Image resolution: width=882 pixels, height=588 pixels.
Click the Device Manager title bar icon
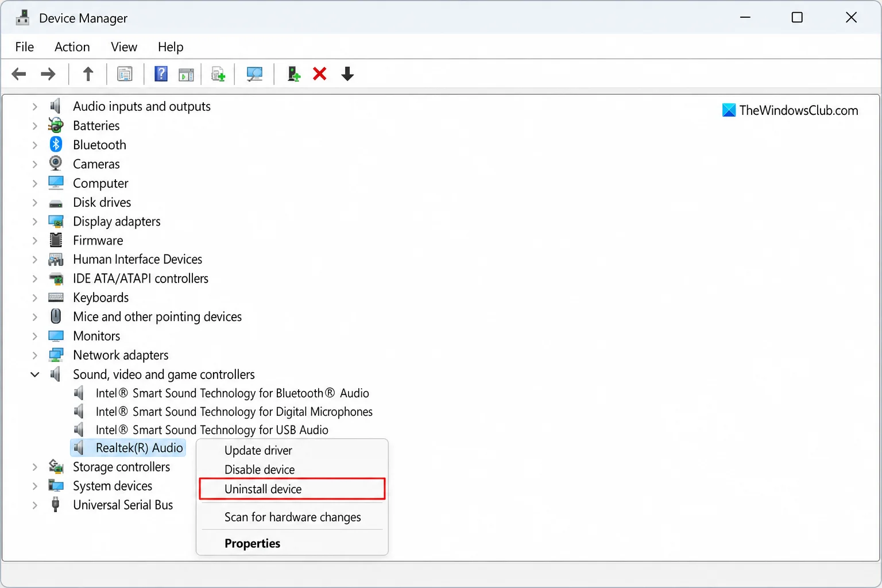click(x=22, y=18)
